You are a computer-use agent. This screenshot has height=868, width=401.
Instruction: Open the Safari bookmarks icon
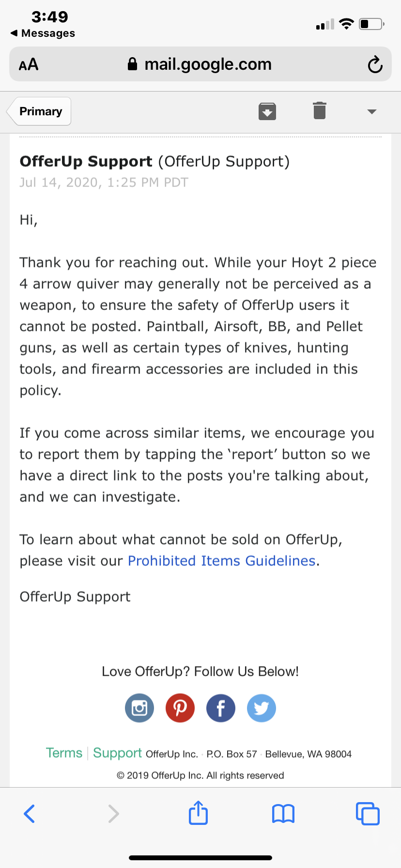pyautogui.click(x=283, y=814)
